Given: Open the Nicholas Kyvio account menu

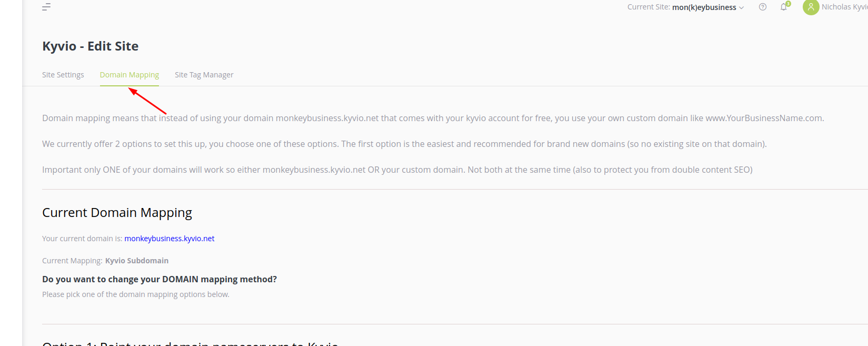Looking at the screenshot, I should click(844, 7).
